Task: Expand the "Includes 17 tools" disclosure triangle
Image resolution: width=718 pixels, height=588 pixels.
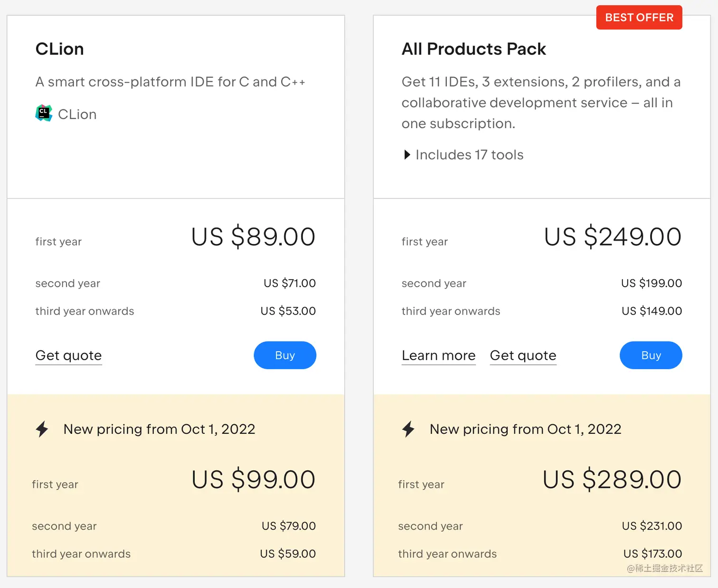Action: [x=407, y=155]
